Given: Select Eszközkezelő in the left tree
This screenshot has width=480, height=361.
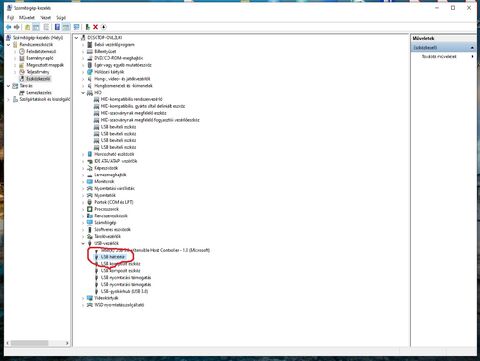Looking at the screenshot, I should click(x=38, y=79).
